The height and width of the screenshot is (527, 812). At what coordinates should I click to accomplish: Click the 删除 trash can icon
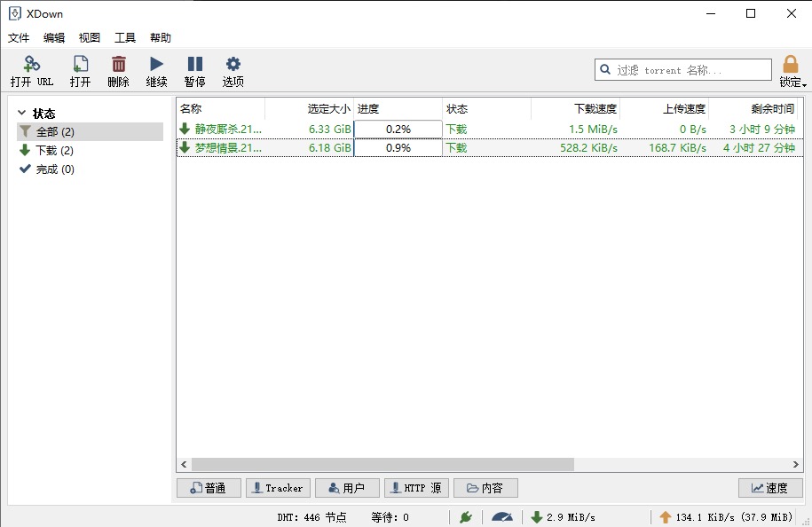click(x=118, y=65)
